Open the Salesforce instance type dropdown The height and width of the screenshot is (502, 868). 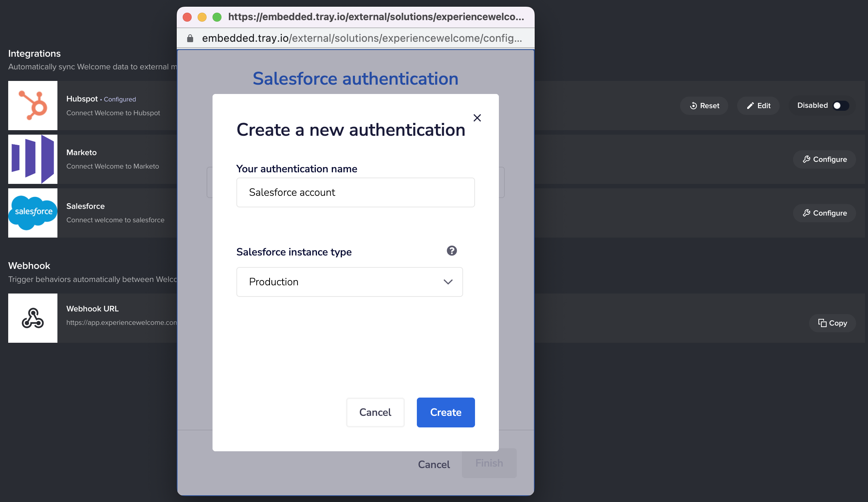350,282
